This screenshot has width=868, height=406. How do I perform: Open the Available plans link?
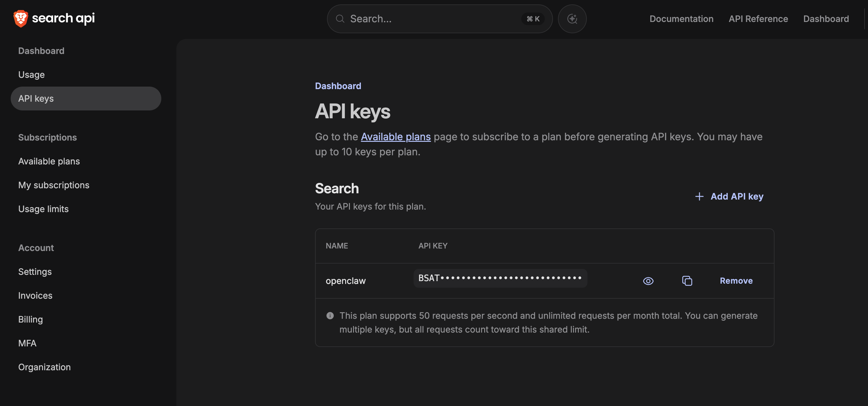pos(396,137)
